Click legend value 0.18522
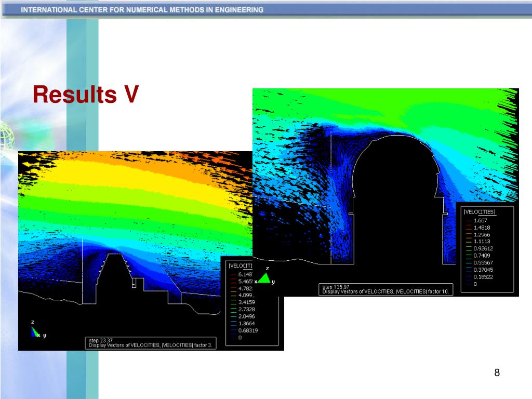 tap(483, 277)
